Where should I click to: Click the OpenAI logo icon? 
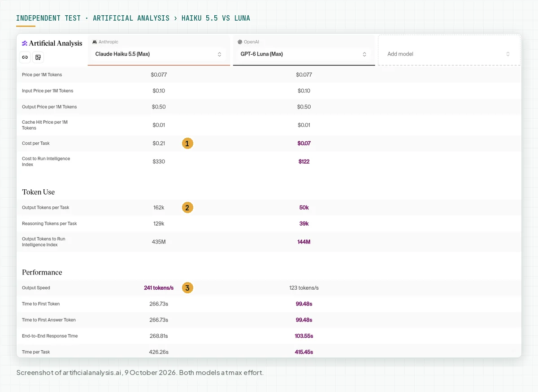click(240, 42)
